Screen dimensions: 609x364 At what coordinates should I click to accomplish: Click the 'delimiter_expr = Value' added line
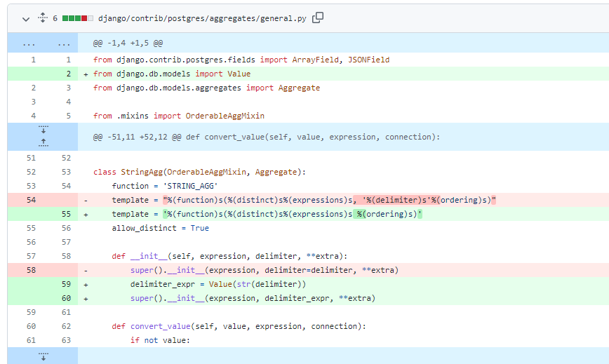pos(218,284)
